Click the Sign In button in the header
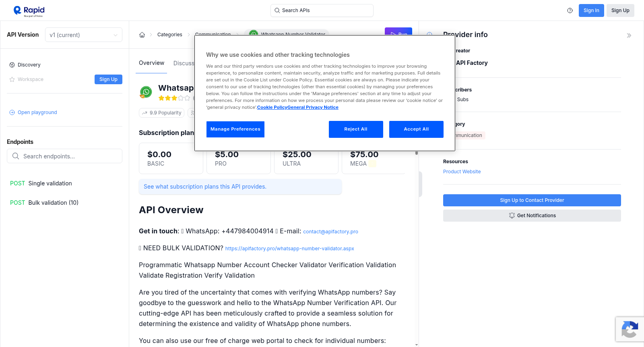644x347 pixels. pos(591,10)
